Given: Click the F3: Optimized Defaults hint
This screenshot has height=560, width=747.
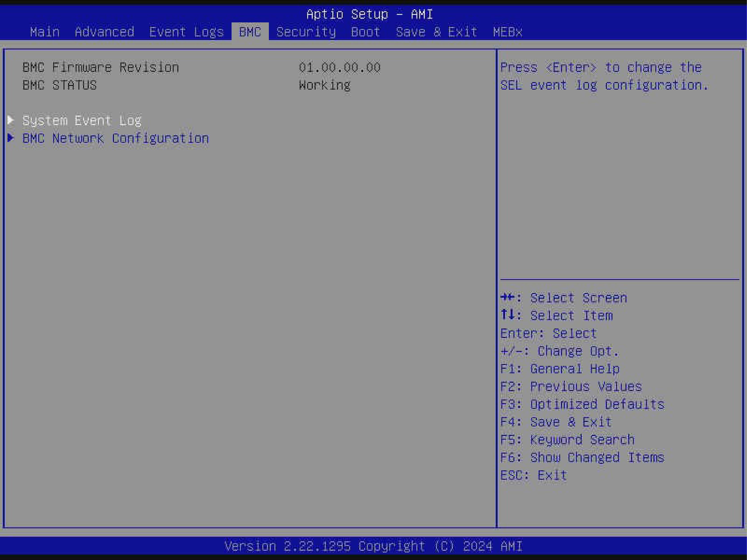Looking at the screenshot, I should coord(582,404).
